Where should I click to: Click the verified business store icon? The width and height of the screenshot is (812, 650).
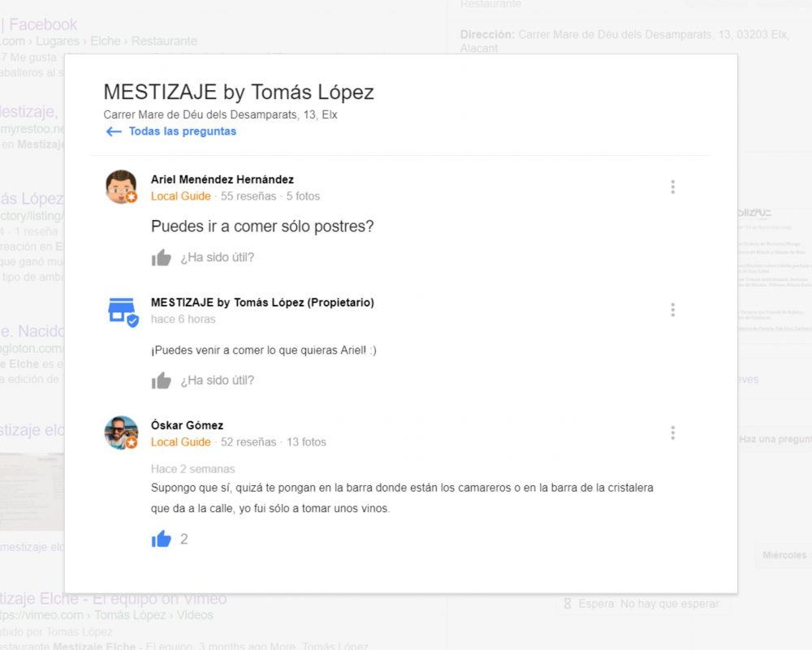click(x=123, y=312)
